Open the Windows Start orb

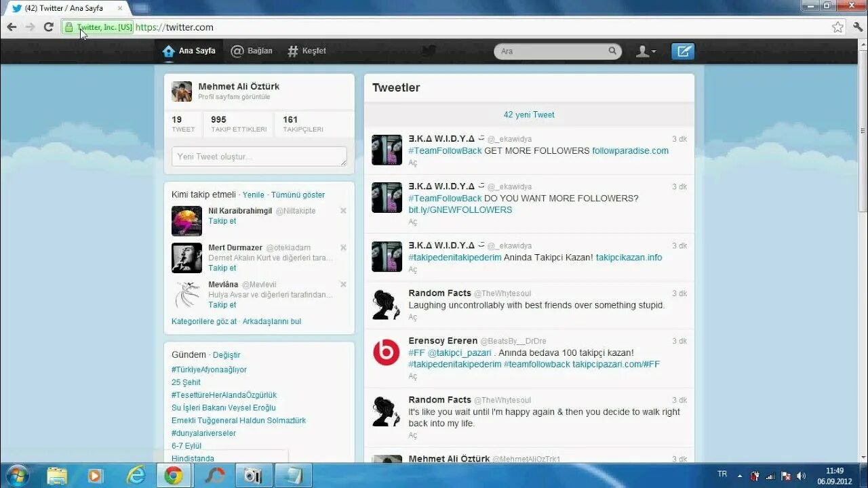(16, 475)
